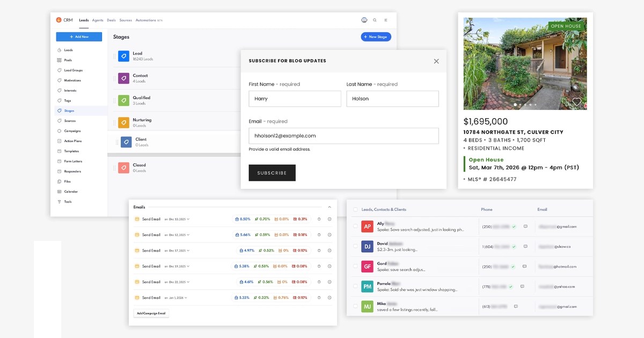Image resolution: width=644 pixels, height=338 pixels.
Task: Click the $1,695,000 listing price
Action: (486, 122)
